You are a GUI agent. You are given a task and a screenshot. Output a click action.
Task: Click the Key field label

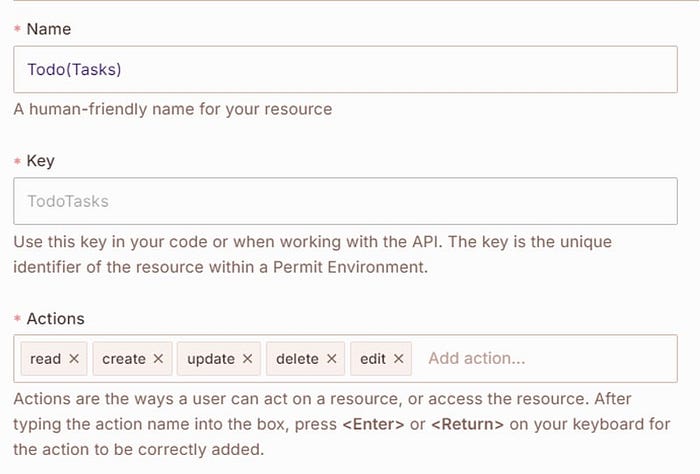coord(40,160)
